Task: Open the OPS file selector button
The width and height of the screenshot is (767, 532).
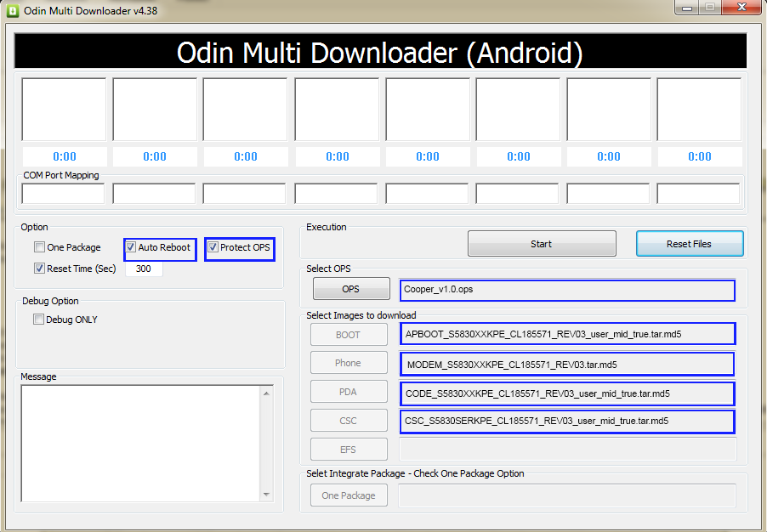Action: point(351,288)
